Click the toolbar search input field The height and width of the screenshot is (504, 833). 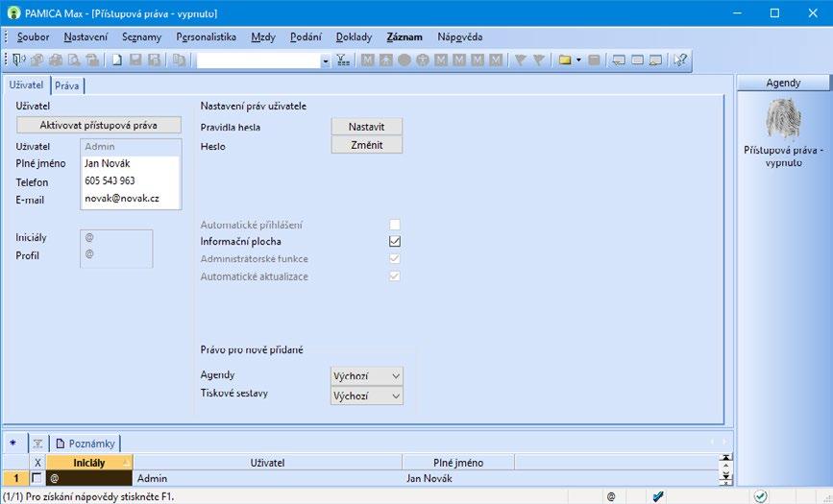point(258,60)
